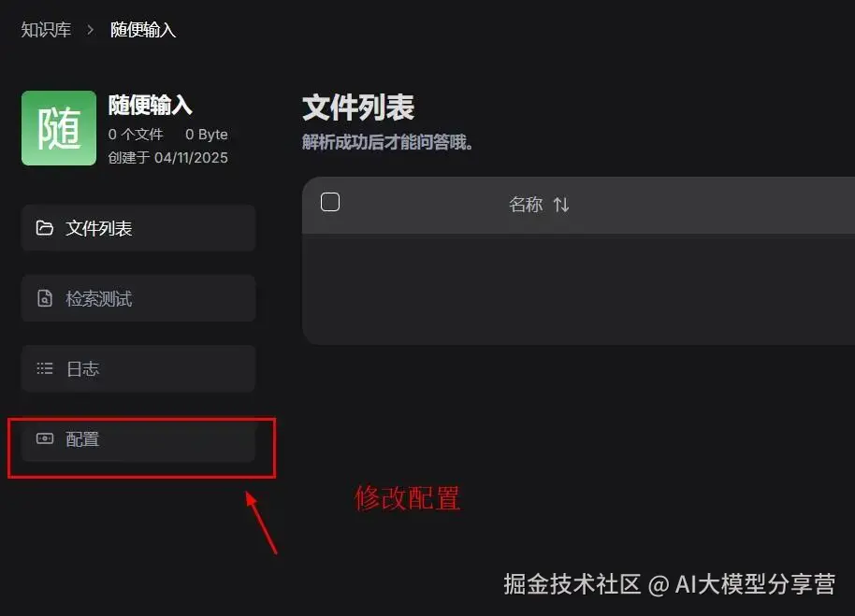Screen dimensions: 855x616
Task: Open the 检索测试 sidebar menu item
Action: (x=138, y=298)
